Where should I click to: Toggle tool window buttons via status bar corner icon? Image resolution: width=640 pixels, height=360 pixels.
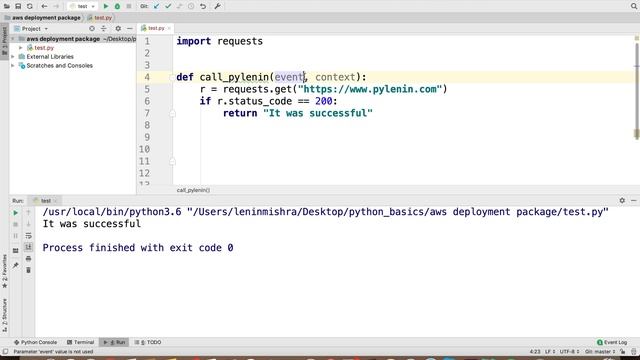pyautogui.click(x=5, y=351)
